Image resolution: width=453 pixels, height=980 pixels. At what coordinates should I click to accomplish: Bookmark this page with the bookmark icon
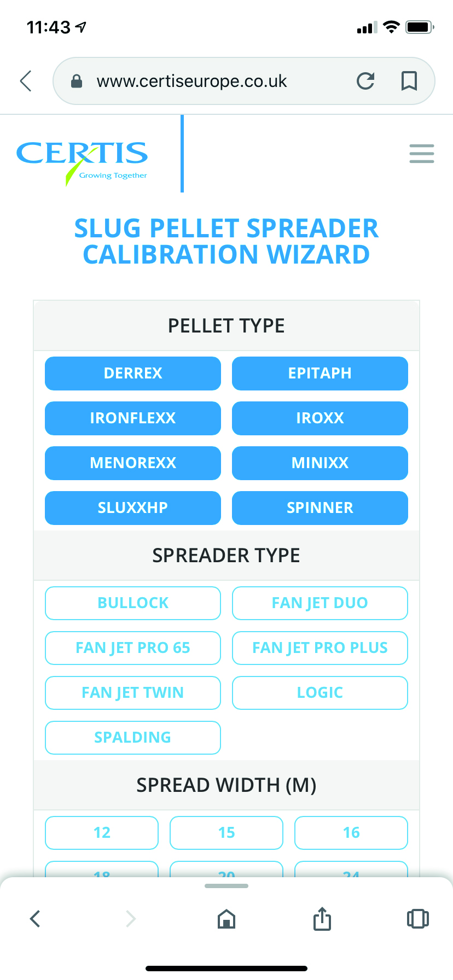click(409, 81)
